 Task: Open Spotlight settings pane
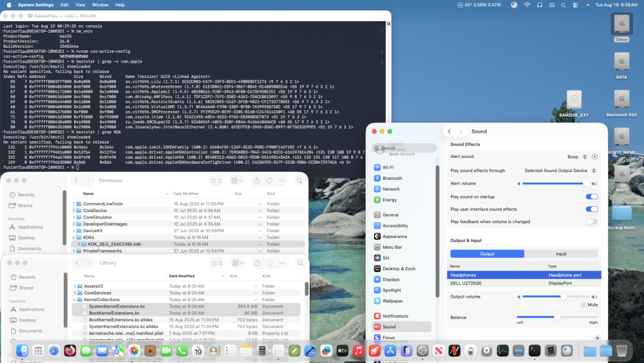pyautogui.click(x=387, y=290)
